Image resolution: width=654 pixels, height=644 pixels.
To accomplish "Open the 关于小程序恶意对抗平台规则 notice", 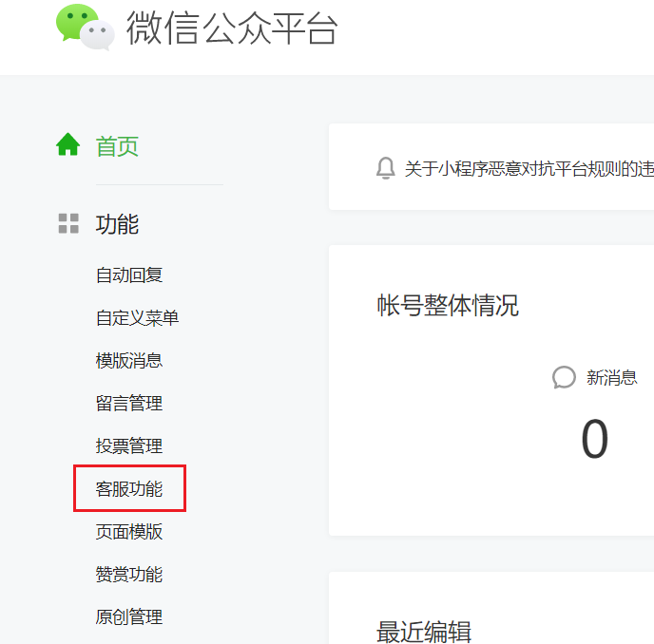I will [529, 169].
